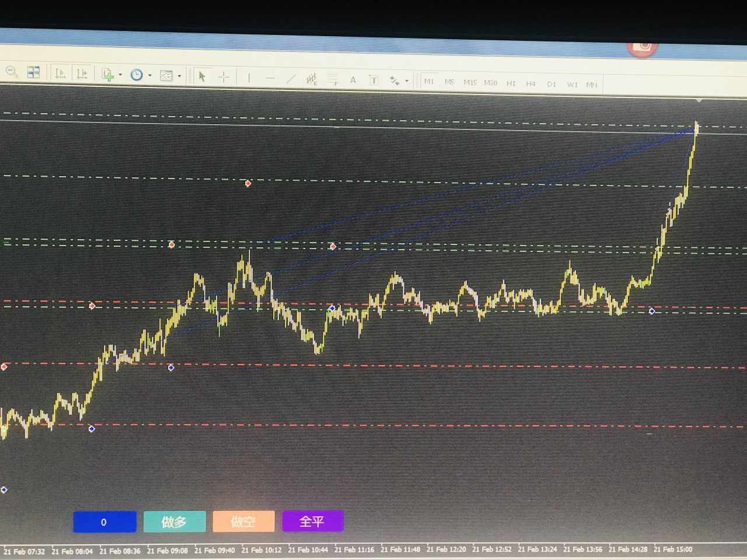Screen dimensions: 747x560
Task: Open the Periodicity dropdown arrow
Action: [150, 75]
